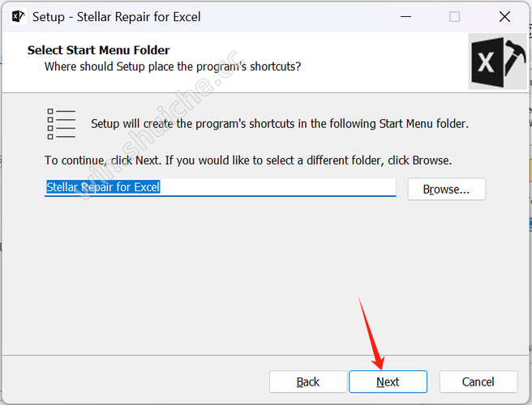
Task: Go back with the Back button
Action: coord(308,382)
